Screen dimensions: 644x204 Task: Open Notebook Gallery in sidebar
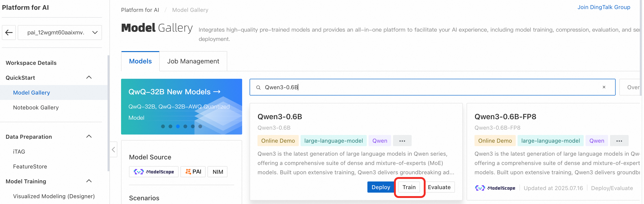pyautogui.click(x=36, y=108)
